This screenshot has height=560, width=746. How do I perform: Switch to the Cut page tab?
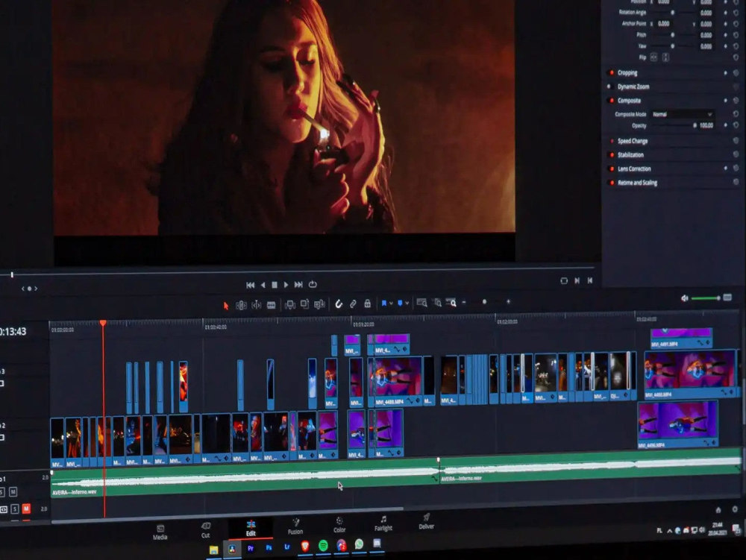click(x=206, y=530)
